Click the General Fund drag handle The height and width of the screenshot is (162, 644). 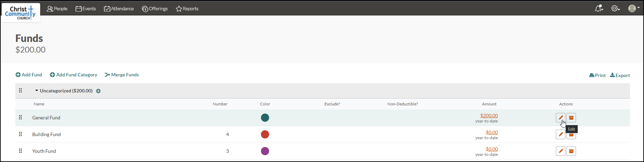[20, 117]
